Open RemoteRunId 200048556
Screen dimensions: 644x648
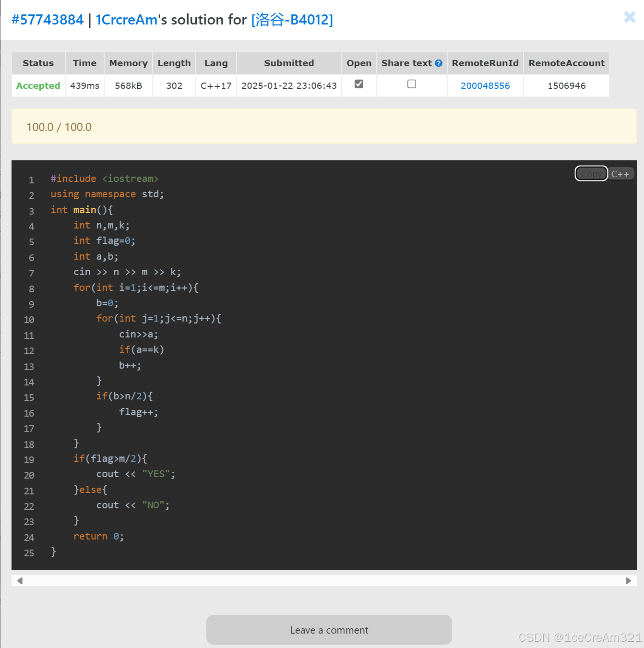click(485, 85)
